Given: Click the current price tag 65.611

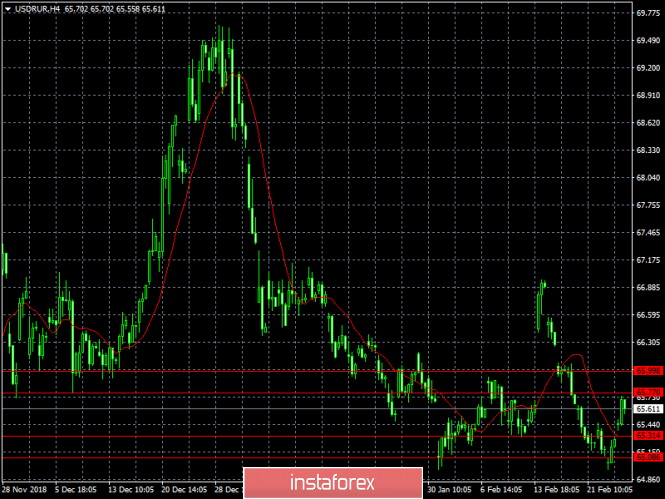Looking at the screenshot, I should pos(648,409).
